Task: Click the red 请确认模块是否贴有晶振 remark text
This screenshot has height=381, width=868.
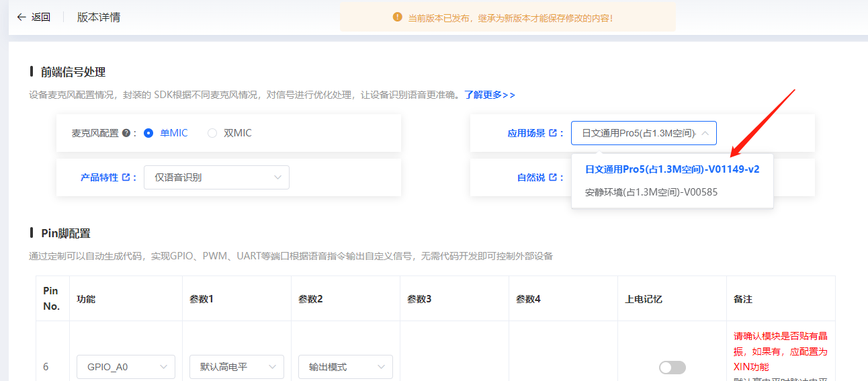Action: click(x=781, y=351)
